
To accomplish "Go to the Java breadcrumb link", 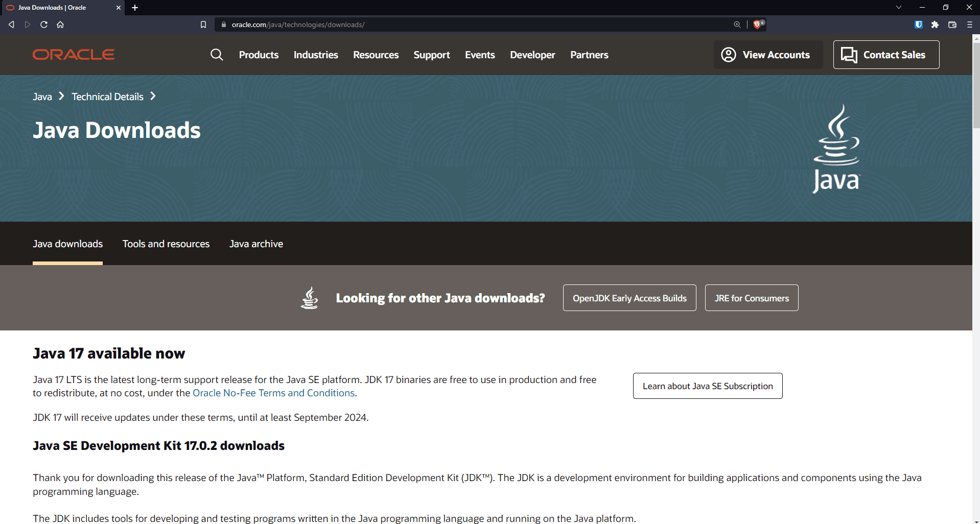I will click(42, 97).
